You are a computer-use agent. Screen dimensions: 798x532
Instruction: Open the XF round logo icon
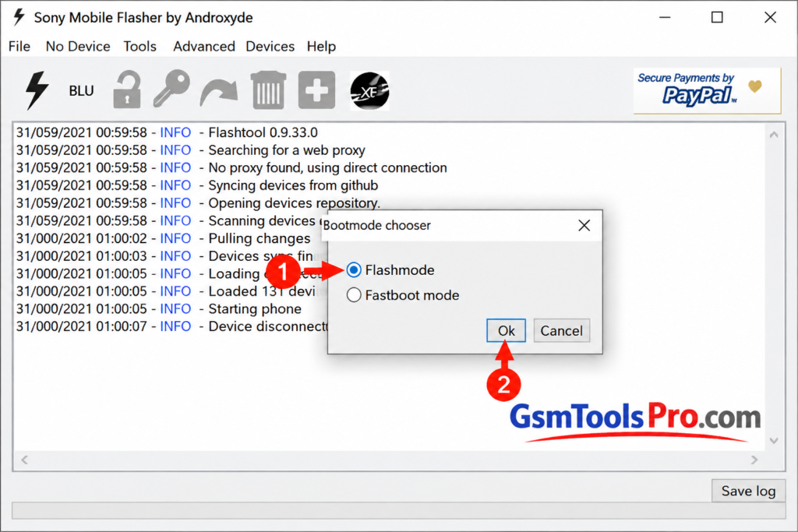pyautogui.click(x=369, y=91)
